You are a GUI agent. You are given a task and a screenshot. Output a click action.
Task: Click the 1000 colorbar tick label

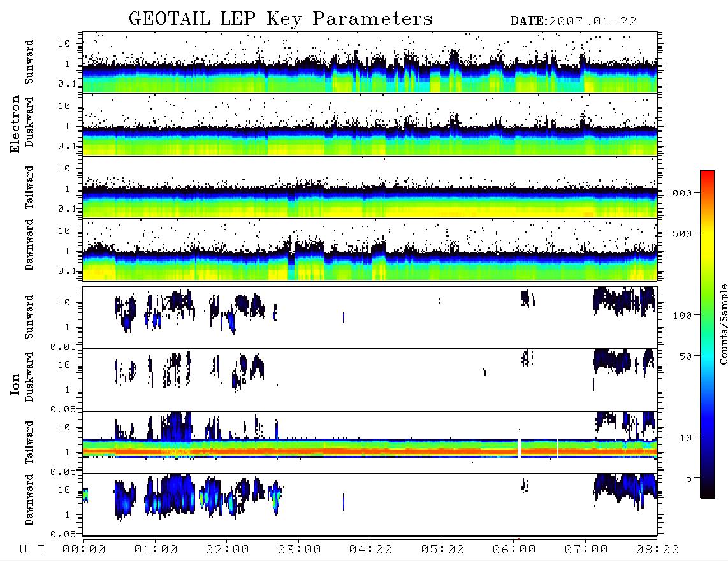[679, 193]
